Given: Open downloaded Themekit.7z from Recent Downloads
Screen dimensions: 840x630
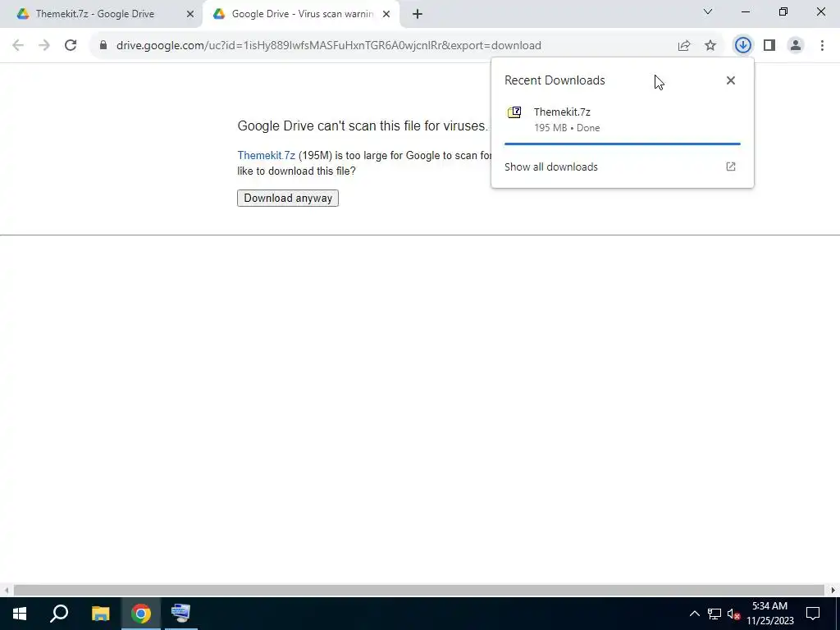Looking at the screenshot, I should [x=622, y=120].
